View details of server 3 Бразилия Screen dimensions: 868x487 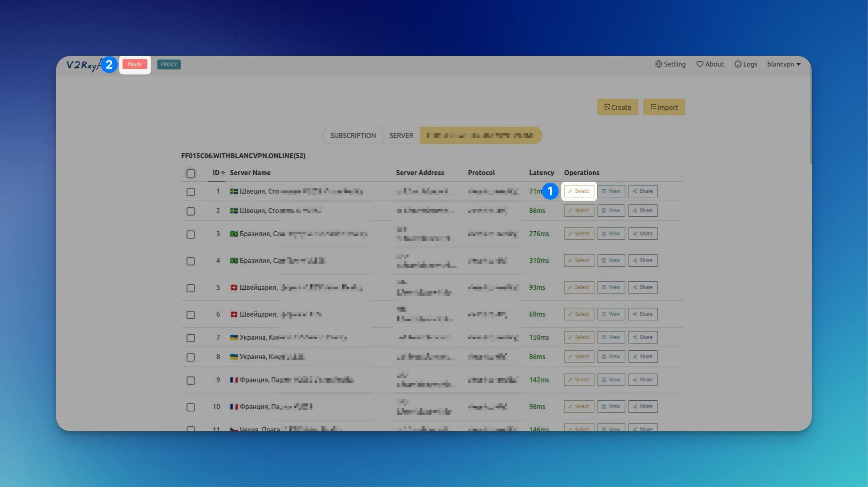coord(611,234)
